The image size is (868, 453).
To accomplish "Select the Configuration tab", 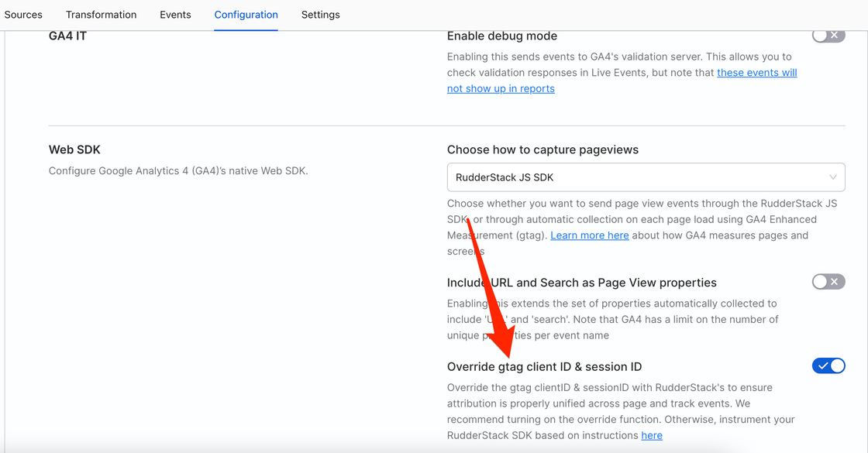I will point(246,15).
